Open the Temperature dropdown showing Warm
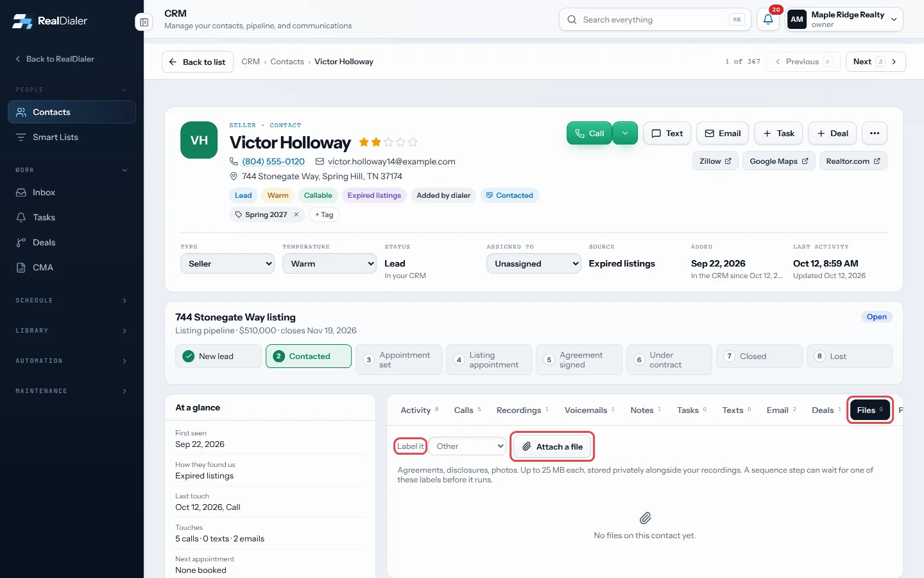 coord(329,263)
